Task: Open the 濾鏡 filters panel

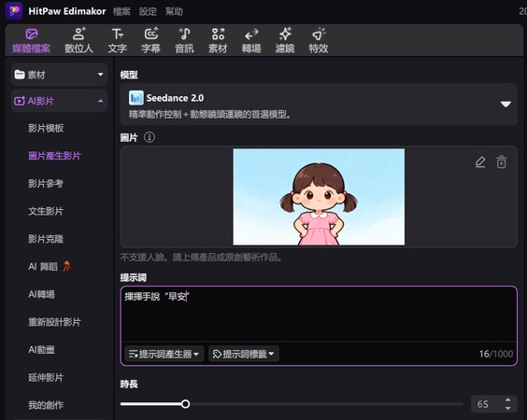Action: (x=285, y=41)
